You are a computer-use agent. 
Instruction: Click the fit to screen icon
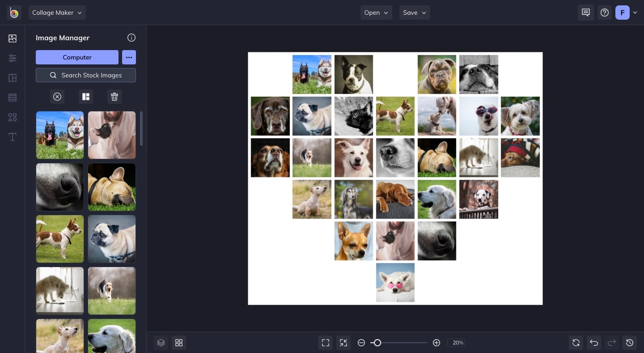click(326, 343)
